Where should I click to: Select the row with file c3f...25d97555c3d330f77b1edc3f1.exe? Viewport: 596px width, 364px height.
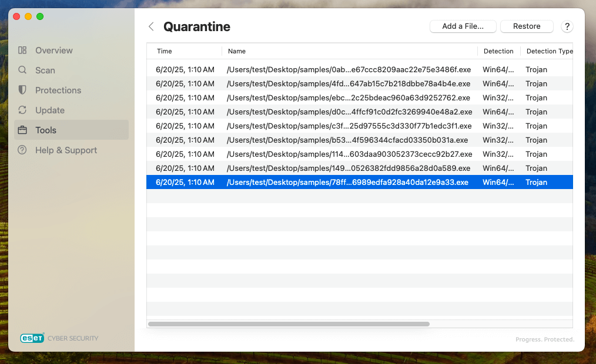(x=360, y=126)
